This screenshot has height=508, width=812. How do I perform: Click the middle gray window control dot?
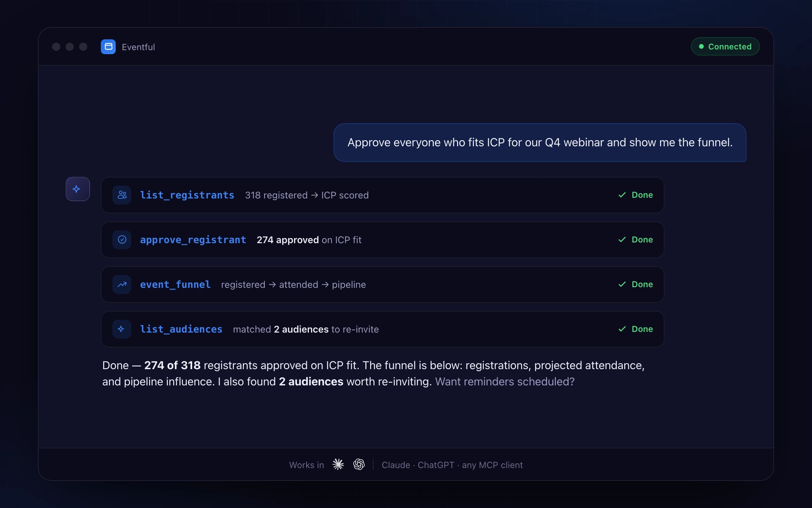70,47
